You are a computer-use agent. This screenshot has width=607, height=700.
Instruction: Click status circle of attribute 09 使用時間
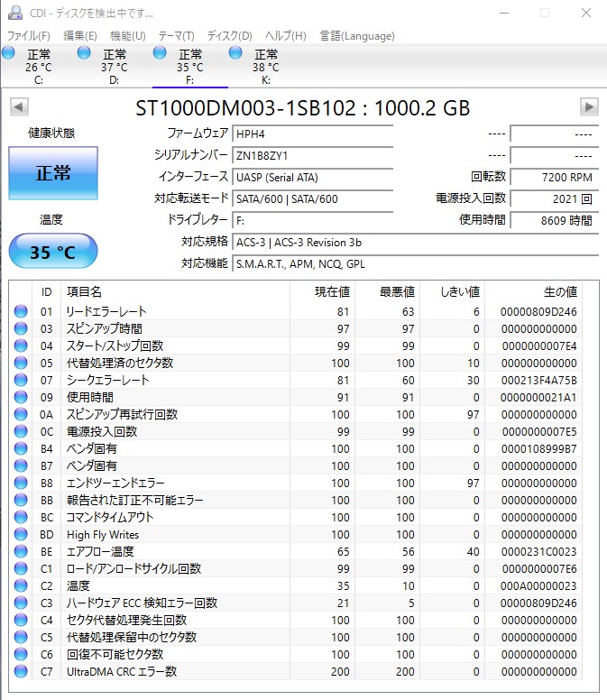coord(21,397)
